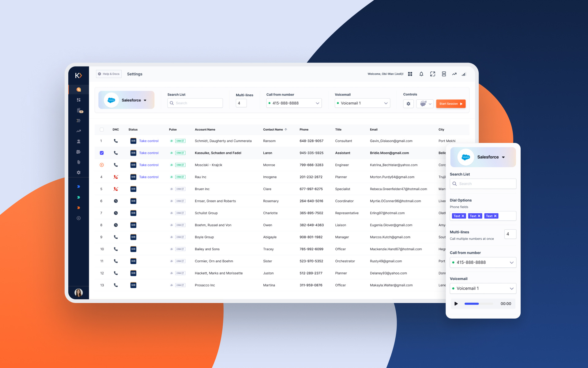
Task: Click the expand/fullscreen icon in toolbar
Action: [432, 74]
